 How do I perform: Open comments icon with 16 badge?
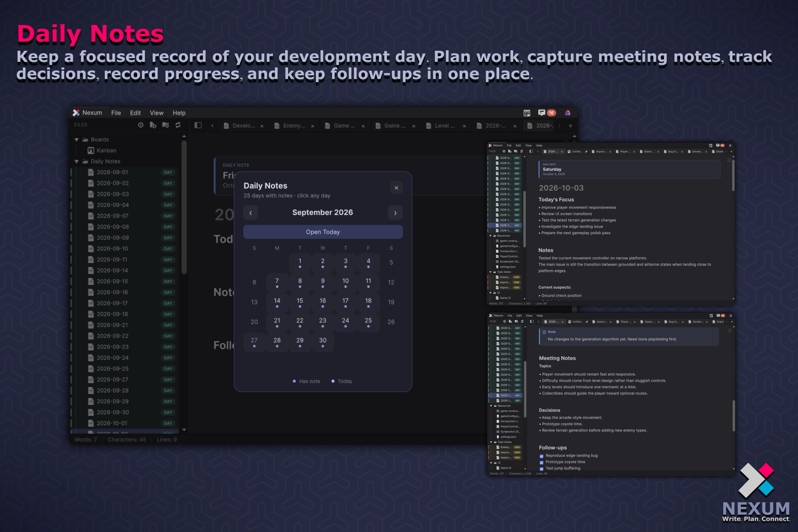547,113
